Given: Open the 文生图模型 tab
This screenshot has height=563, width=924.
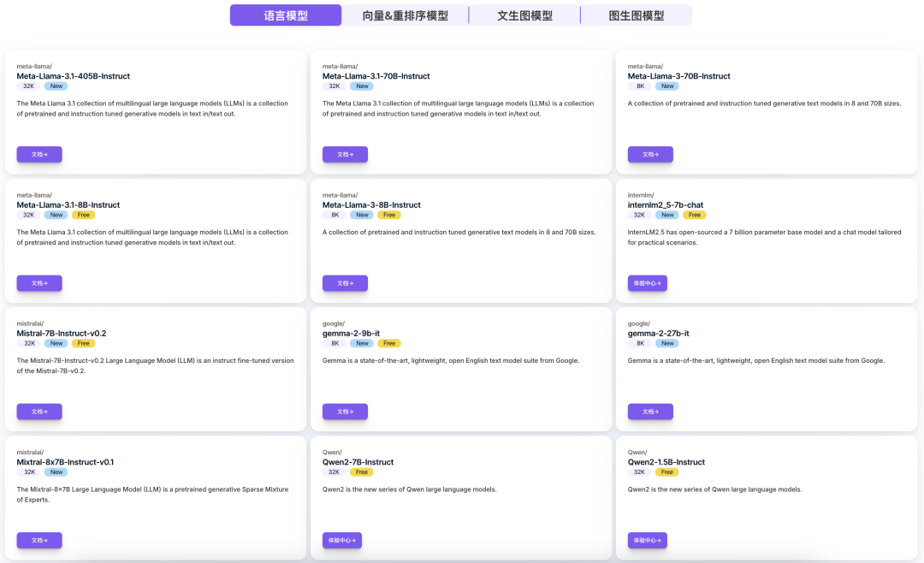Looking at the screenshot, I should (524, 15).
